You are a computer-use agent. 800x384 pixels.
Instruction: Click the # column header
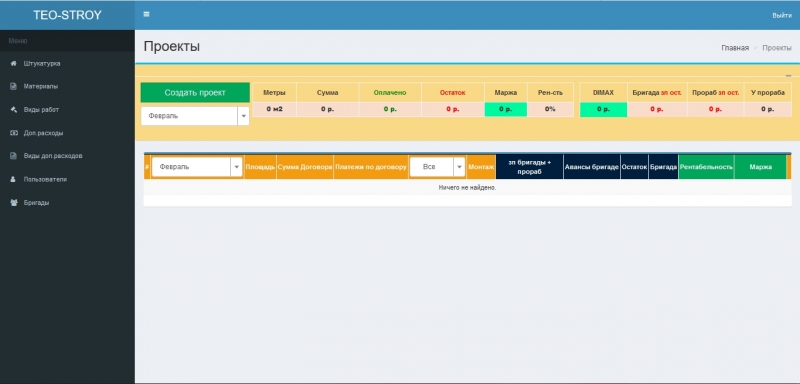[x=147, y=167]
